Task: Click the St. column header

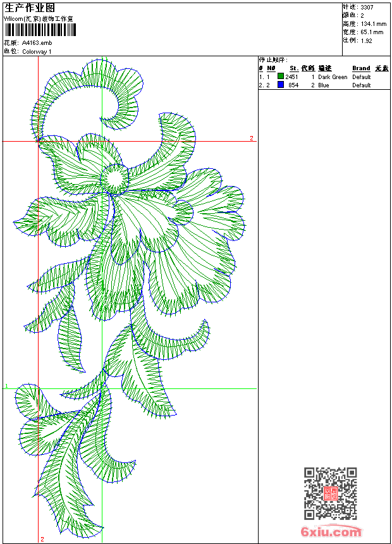Action: tap(293, 68)
